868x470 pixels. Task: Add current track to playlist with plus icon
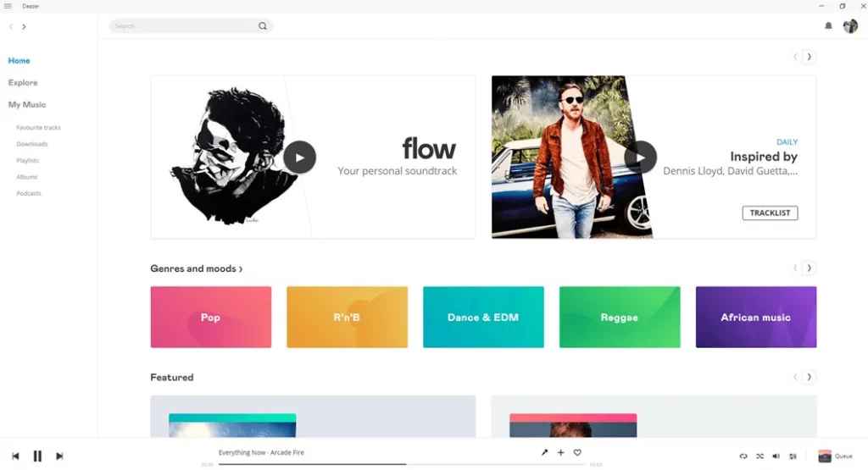point(561,452)
